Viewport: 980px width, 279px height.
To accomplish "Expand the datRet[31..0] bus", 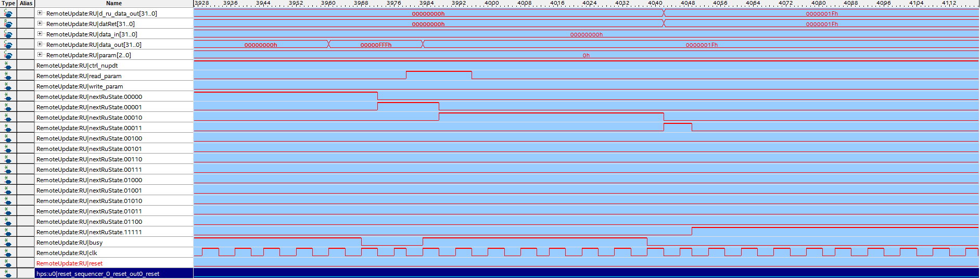I will 40,23.
